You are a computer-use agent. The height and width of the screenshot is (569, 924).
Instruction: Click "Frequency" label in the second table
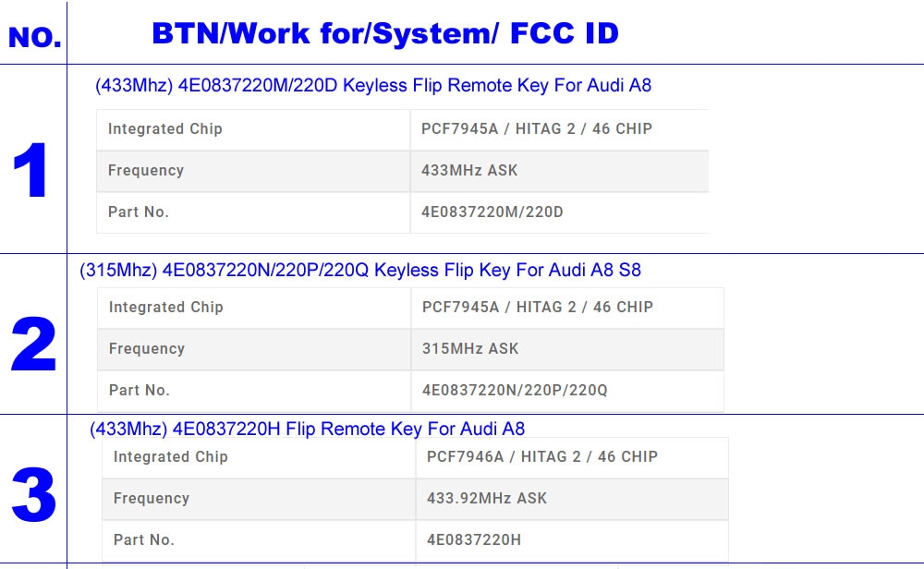[147, 349]
